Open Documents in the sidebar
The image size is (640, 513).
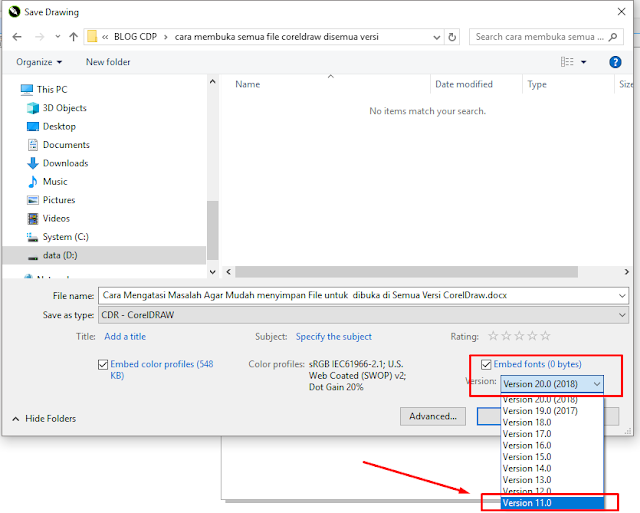pos(66,144)
